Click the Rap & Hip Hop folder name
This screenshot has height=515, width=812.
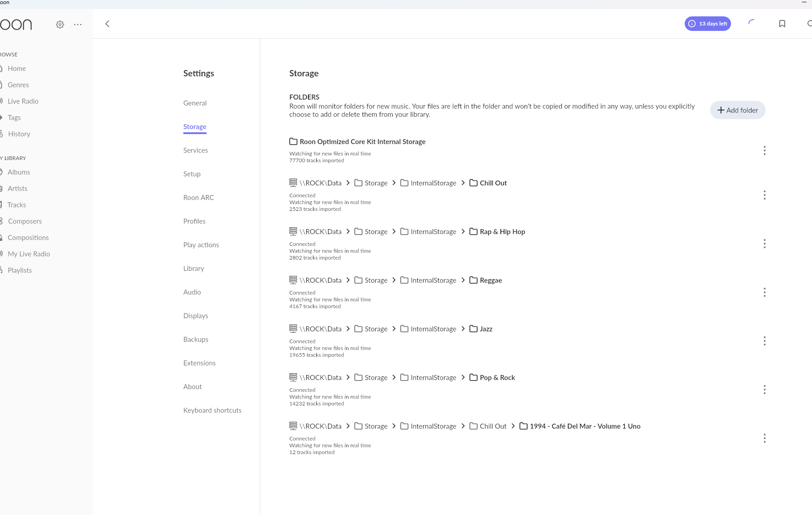(x=502, y=232)
